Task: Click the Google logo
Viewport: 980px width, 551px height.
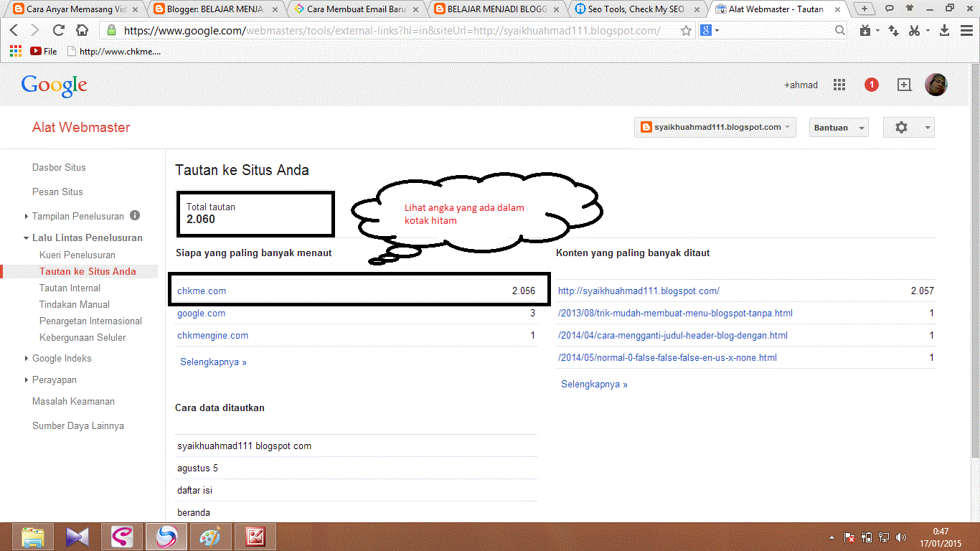Action: point(54,85)
